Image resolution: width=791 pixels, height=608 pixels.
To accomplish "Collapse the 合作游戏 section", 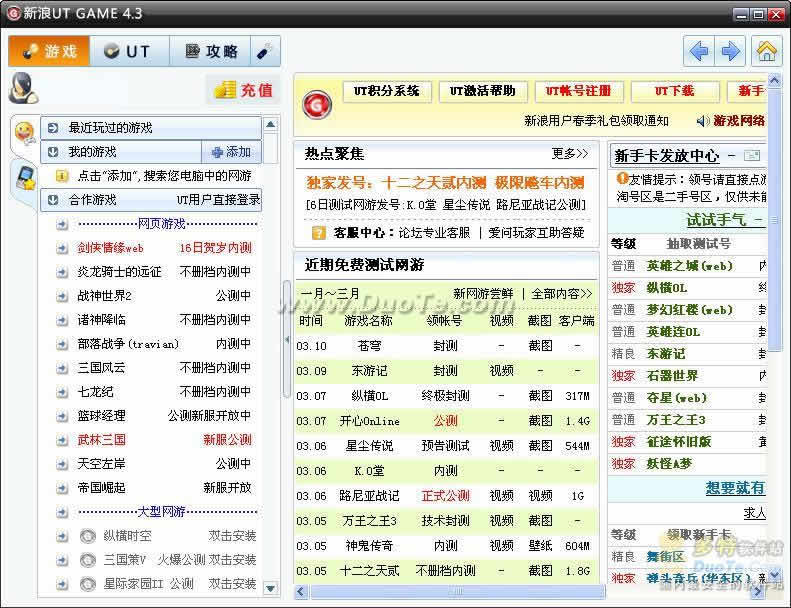I will coord(54,200).
